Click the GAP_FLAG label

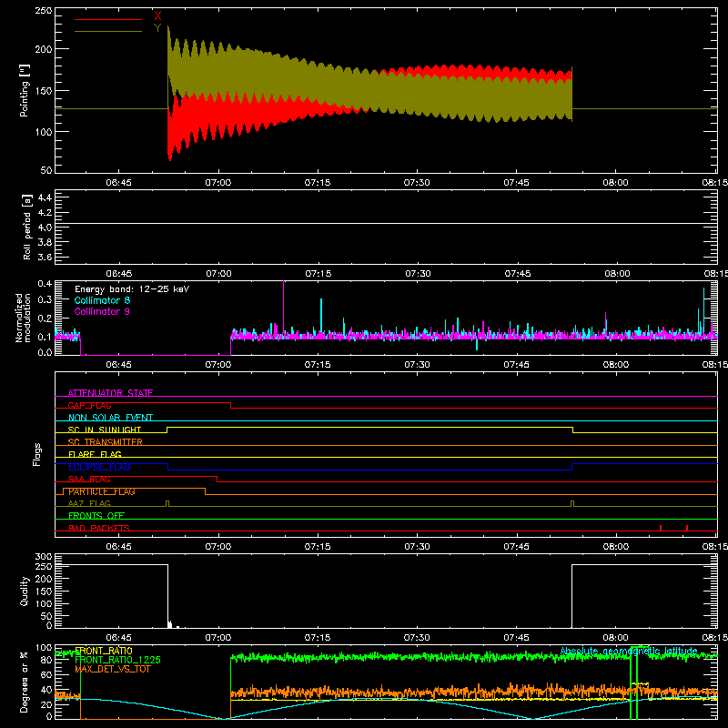(89, 405)
